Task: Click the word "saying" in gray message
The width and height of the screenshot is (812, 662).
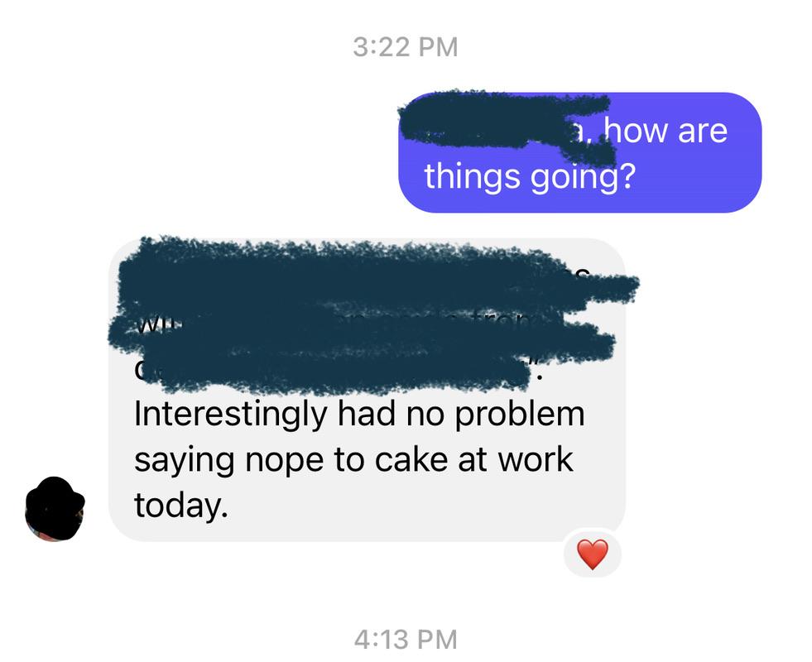Action: tap(185, 461)
